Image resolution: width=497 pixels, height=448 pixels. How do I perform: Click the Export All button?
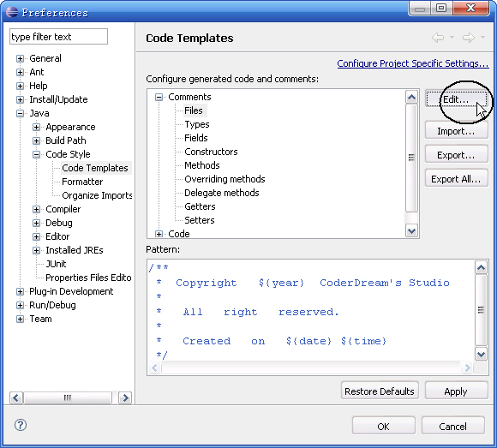tap(456, 179)
